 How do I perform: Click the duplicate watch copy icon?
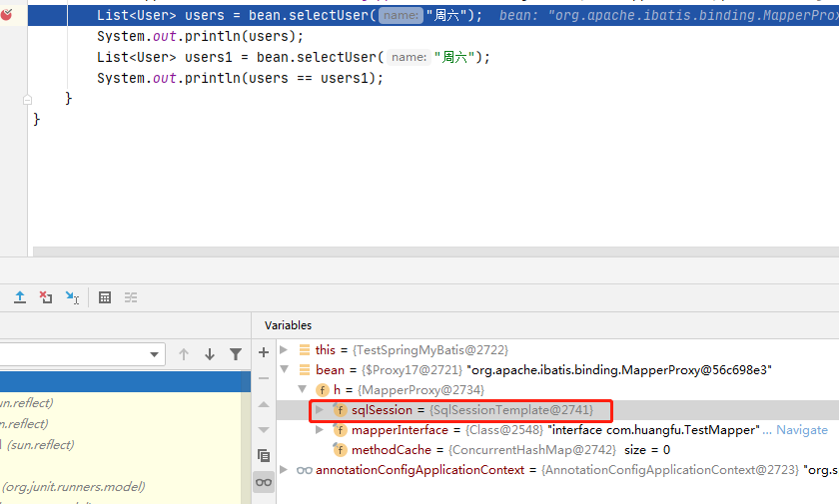(x=264, y=455)
